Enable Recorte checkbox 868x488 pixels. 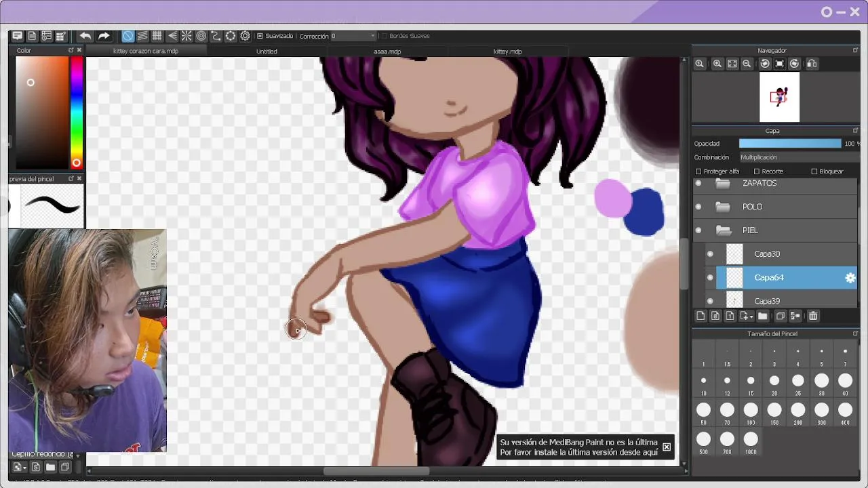click(757, 171)
